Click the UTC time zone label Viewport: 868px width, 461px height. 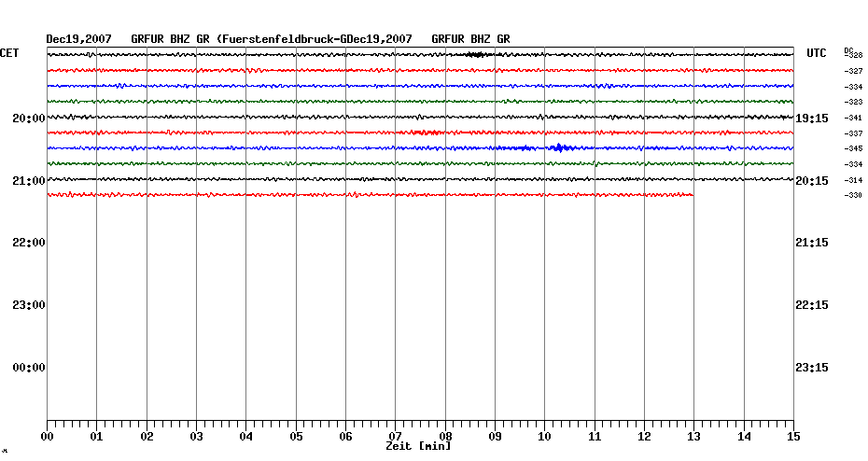click(x=817, y=53)
